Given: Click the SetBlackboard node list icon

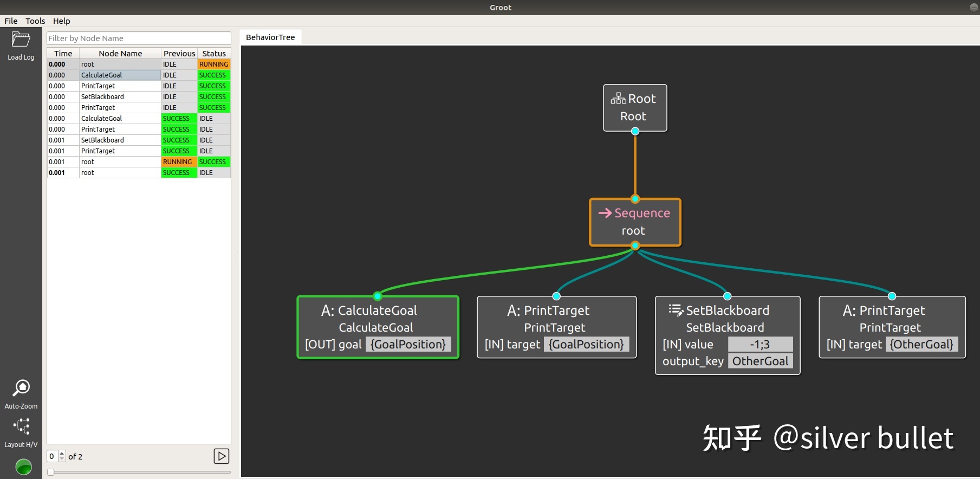Looking at the screenshot, I should tap(676, 310).
